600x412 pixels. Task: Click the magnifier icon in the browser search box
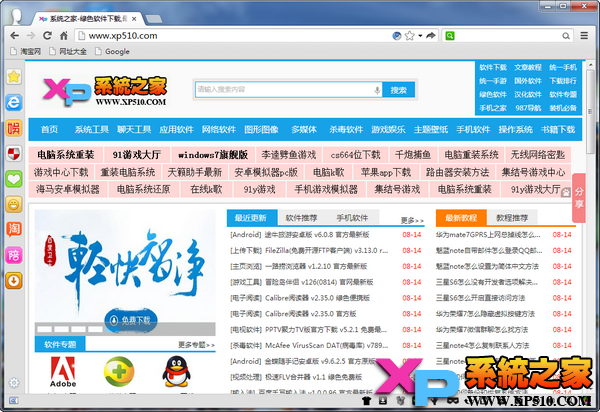pos(566,36)
